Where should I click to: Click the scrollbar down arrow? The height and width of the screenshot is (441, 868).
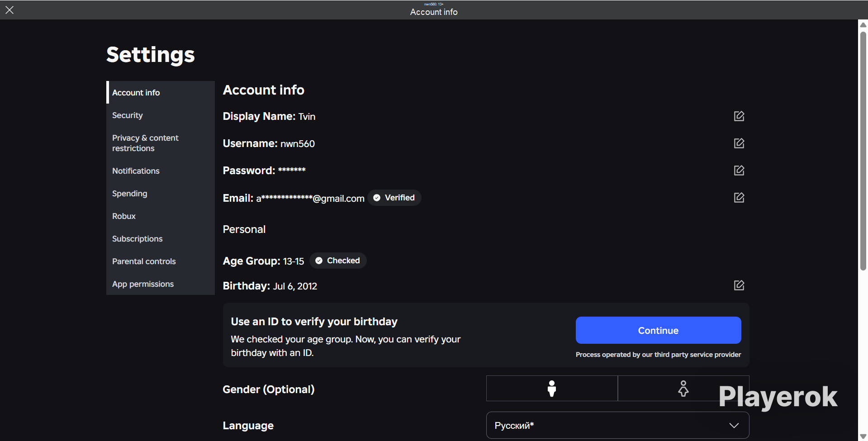pyautogui.click(x=863, y=436)
